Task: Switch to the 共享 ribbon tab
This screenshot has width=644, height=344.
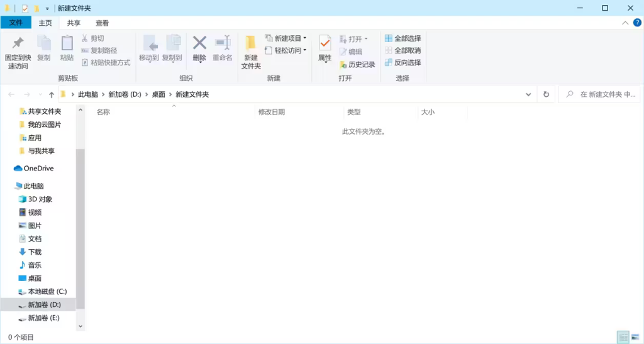Action: click(x=74, y=23)
